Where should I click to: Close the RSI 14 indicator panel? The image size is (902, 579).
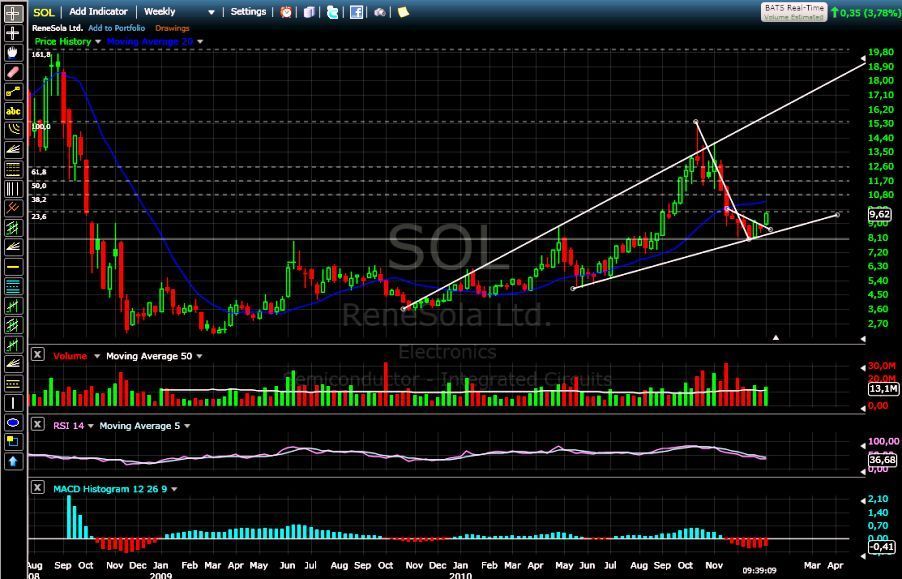click(37, 424)
